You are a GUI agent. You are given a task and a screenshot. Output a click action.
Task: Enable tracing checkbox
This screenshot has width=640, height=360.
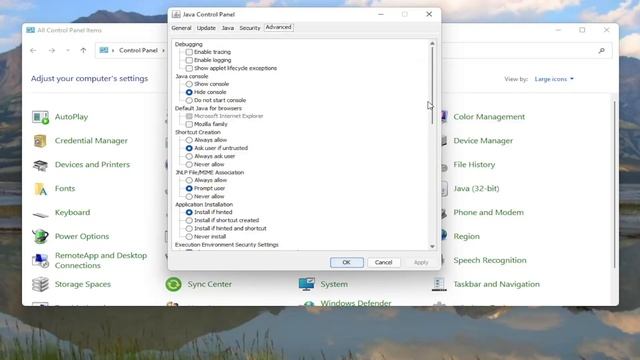(189, 52)
